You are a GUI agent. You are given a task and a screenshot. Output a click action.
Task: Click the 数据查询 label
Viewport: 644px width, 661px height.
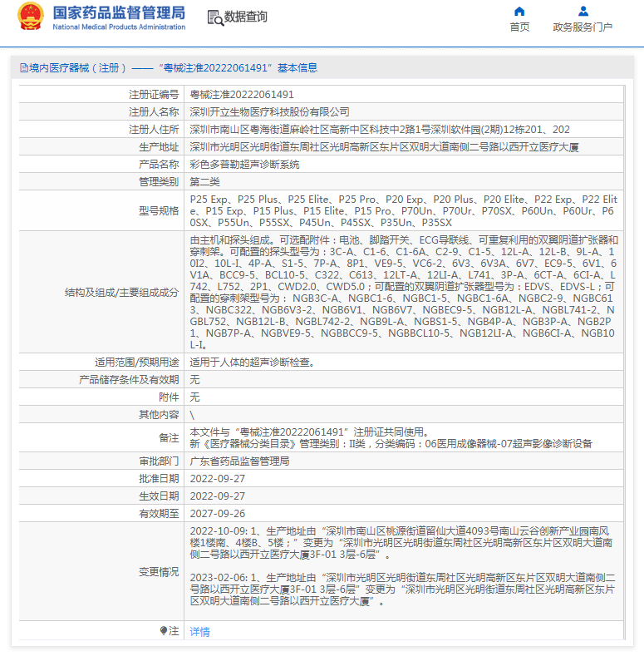coord(246,17)
